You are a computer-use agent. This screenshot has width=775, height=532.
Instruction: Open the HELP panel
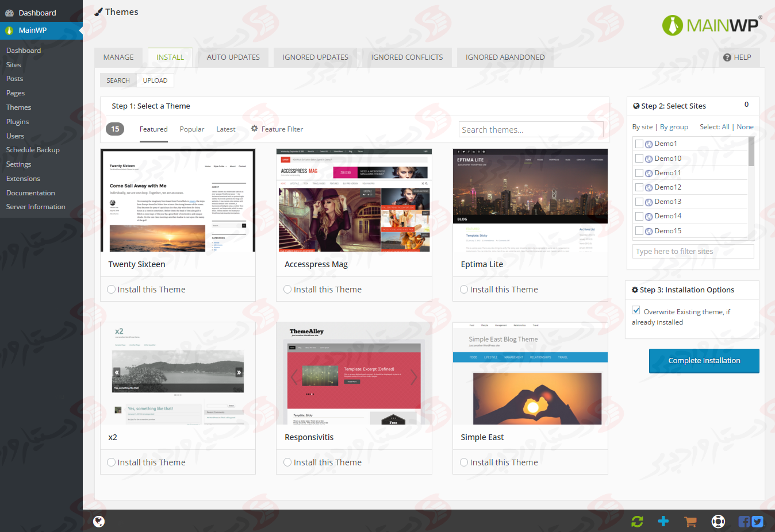(738, 57)
